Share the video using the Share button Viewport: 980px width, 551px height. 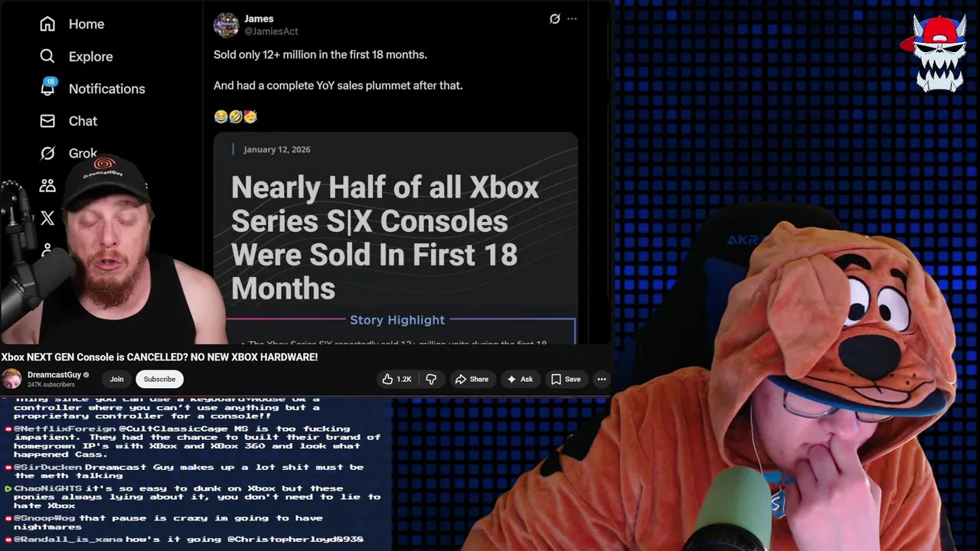point(472,379)
